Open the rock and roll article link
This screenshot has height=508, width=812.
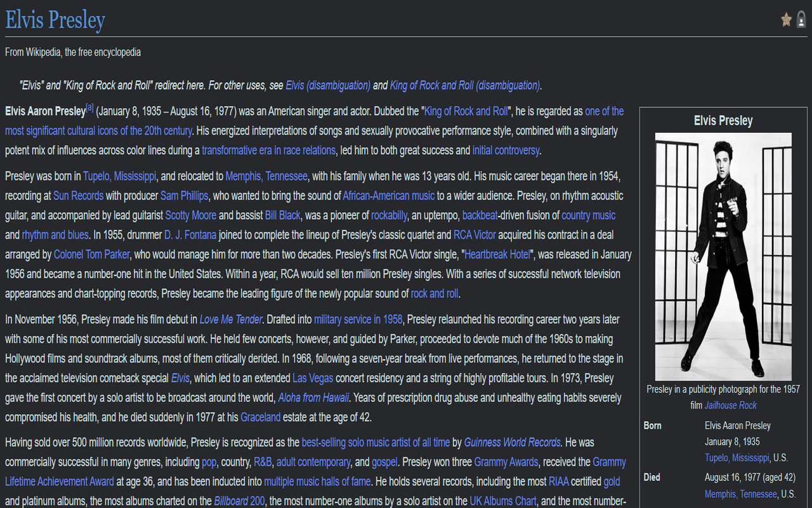pos(435,293)
